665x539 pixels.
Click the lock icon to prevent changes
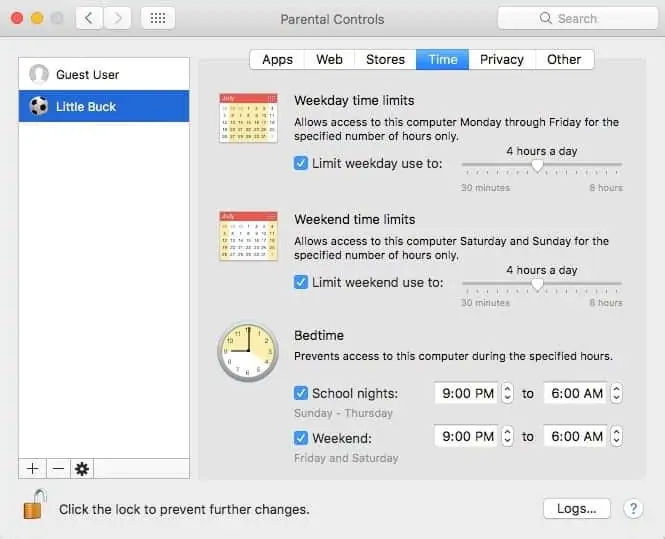(35, 504)
